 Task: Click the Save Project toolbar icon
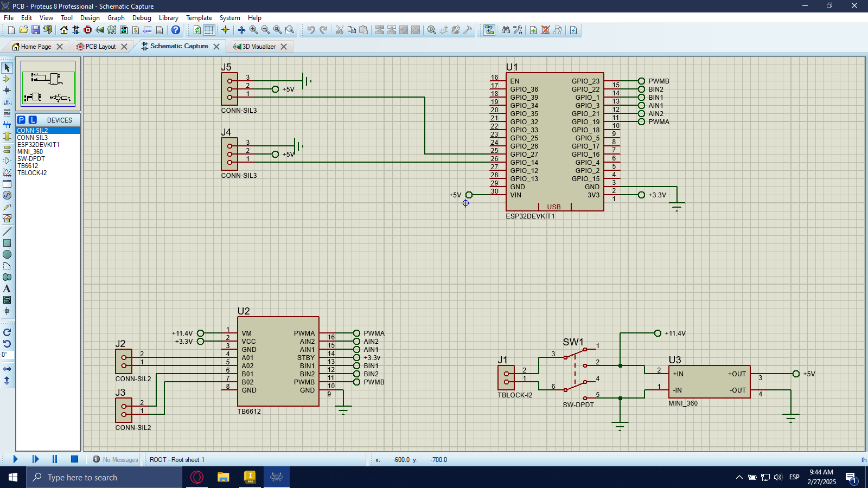click(x=35, y=30)
